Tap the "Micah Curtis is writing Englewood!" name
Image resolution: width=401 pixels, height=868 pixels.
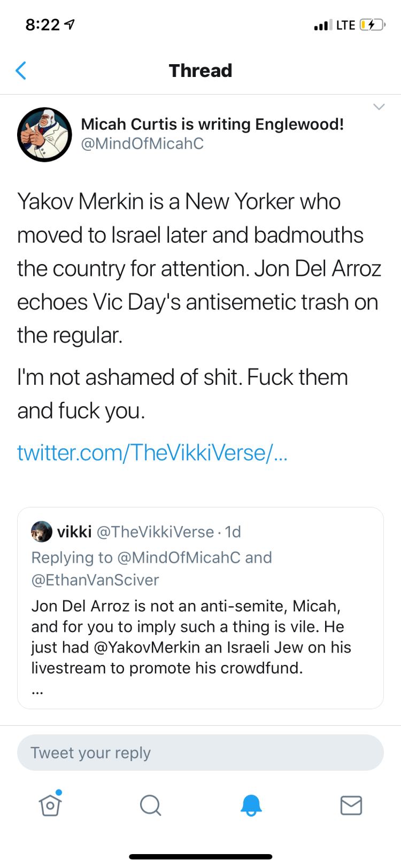point(212,124)
